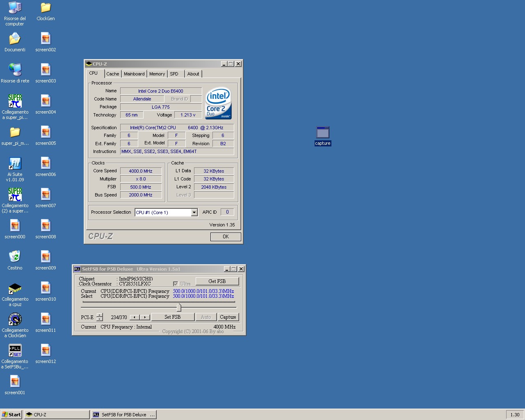Switch to the About tab

click(x=193, y=74)
